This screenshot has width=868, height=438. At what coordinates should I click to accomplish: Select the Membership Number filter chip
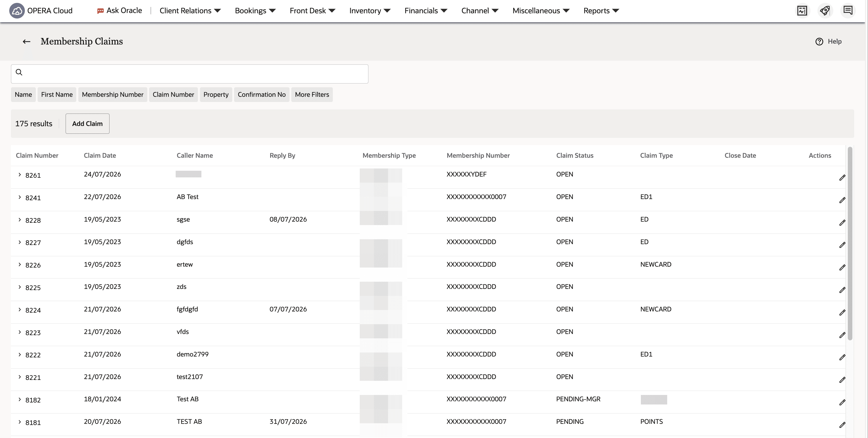pos(112,95)
